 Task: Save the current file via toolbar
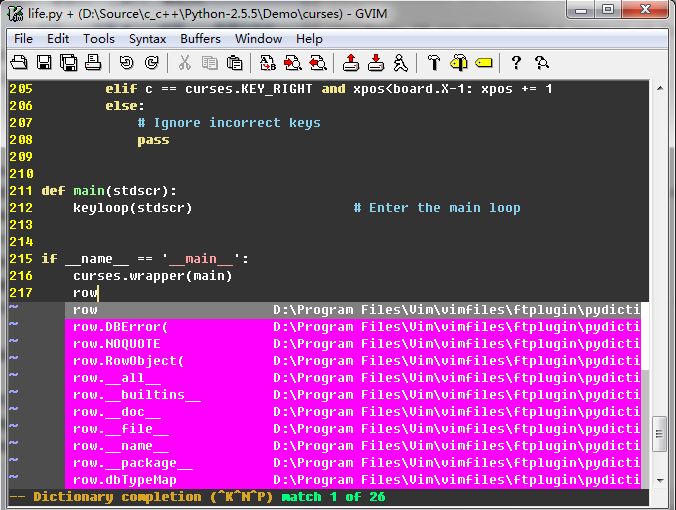pos(44,63)
